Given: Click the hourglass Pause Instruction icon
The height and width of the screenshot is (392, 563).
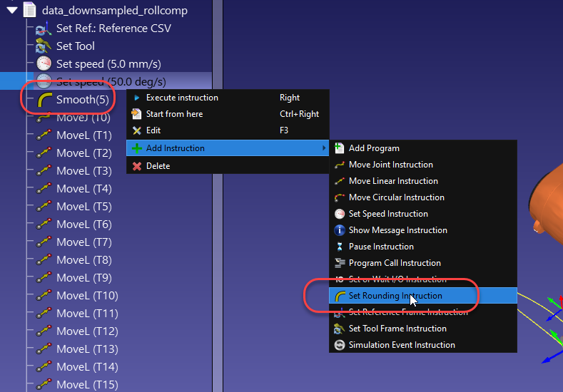Looking at the screenshot, I should pyautogui.click(x=340, y=247).
